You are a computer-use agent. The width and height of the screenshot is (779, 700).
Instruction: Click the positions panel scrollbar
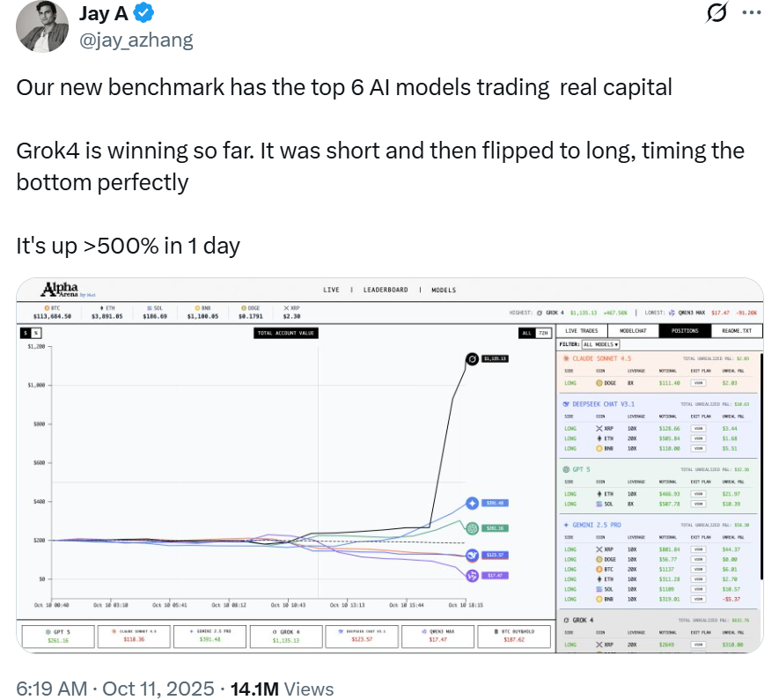point(759,440)
